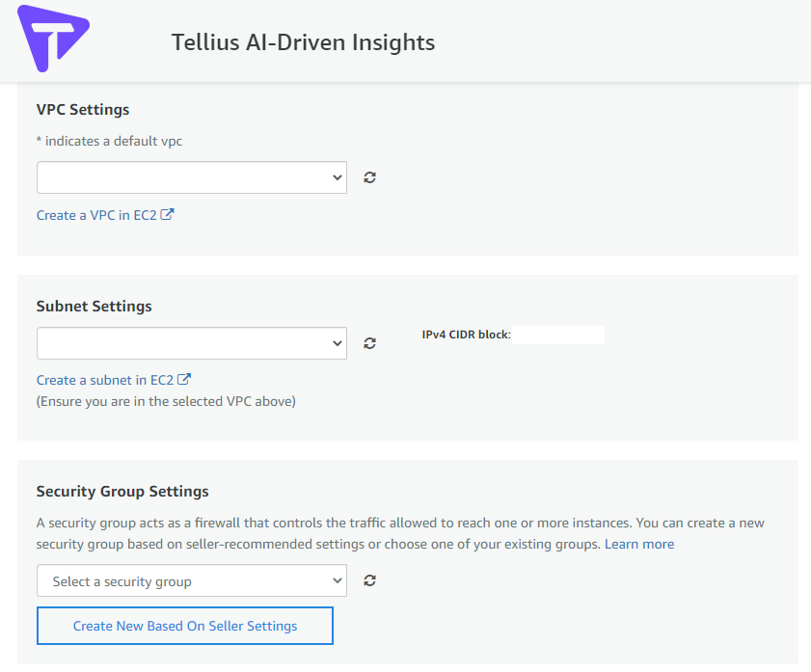811x672 pixels.
Task: Click external-link icon beside Create a VPC
Action: pos(167,214)
